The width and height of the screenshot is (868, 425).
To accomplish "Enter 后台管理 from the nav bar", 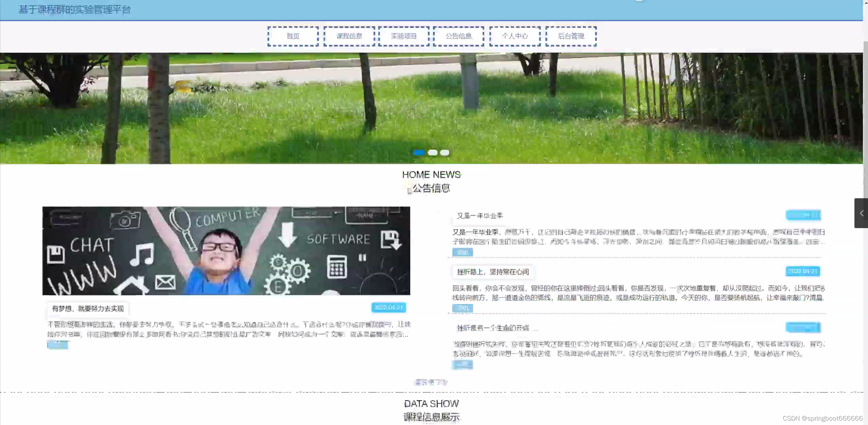I will 571,36.
